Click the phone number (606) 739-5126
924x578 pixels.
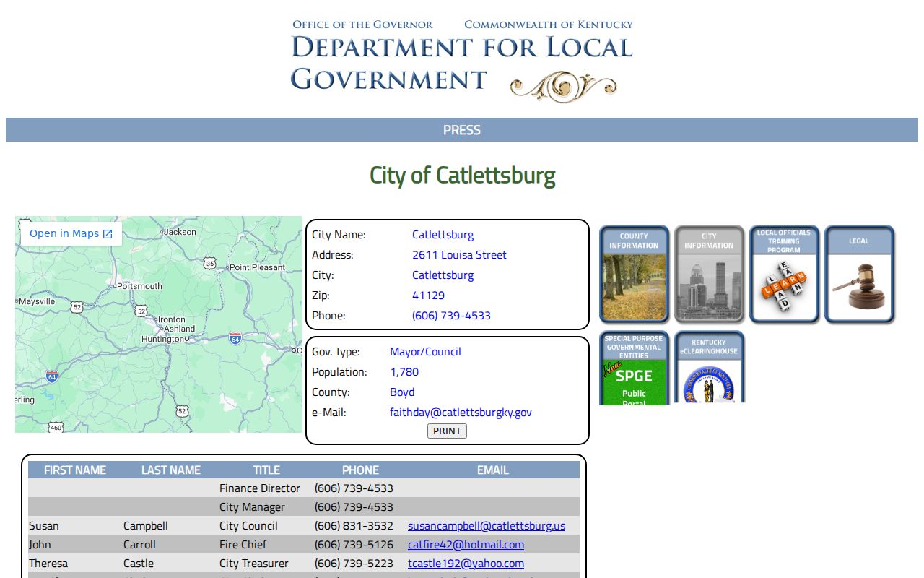click(354, 545)
